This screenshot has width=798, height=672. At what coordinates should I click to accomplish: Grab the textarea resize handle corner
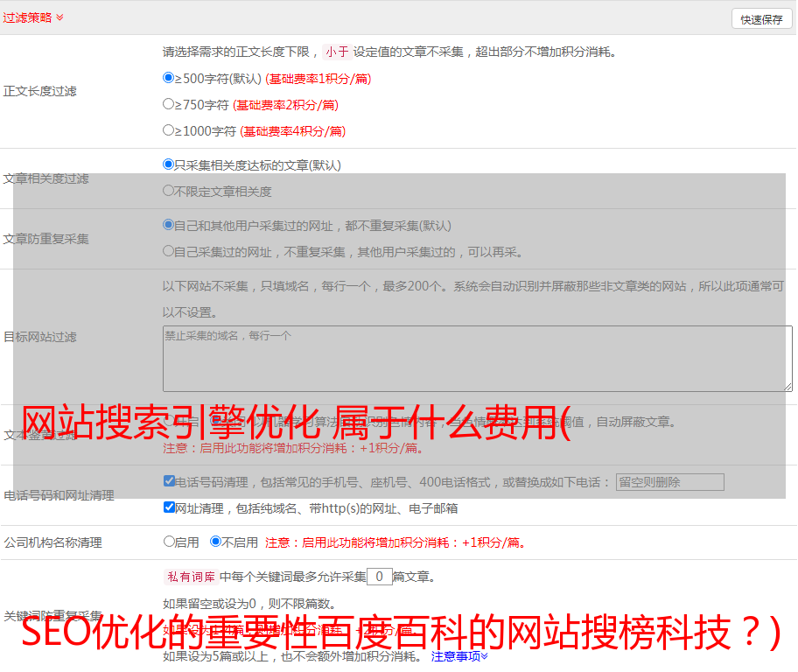[788, 388]
